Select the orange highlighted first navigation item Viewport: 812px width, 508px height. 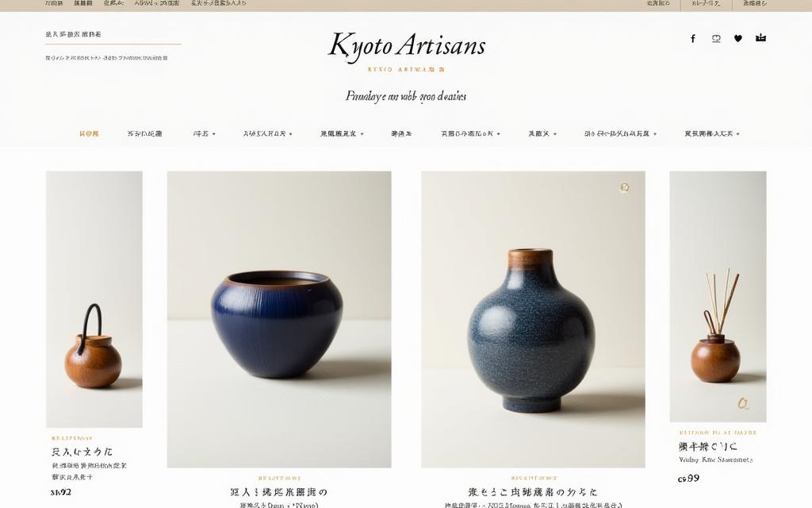point(89,133)
